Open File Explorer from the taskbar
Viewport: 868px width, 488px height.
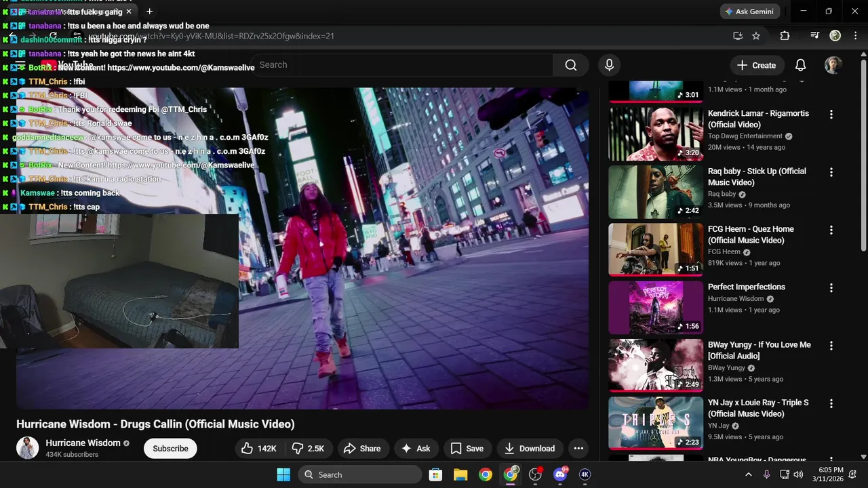(x=460, y=474)
